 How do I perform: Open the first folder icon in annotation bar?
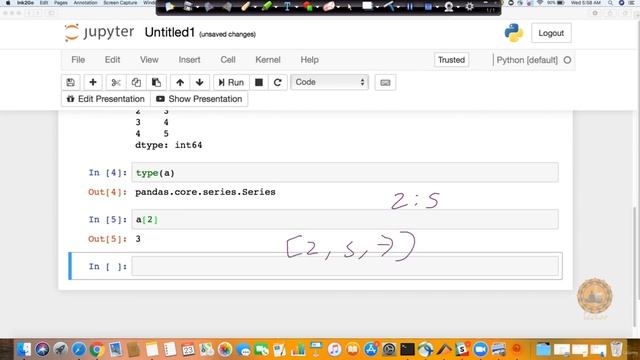[x=169, y=7]
